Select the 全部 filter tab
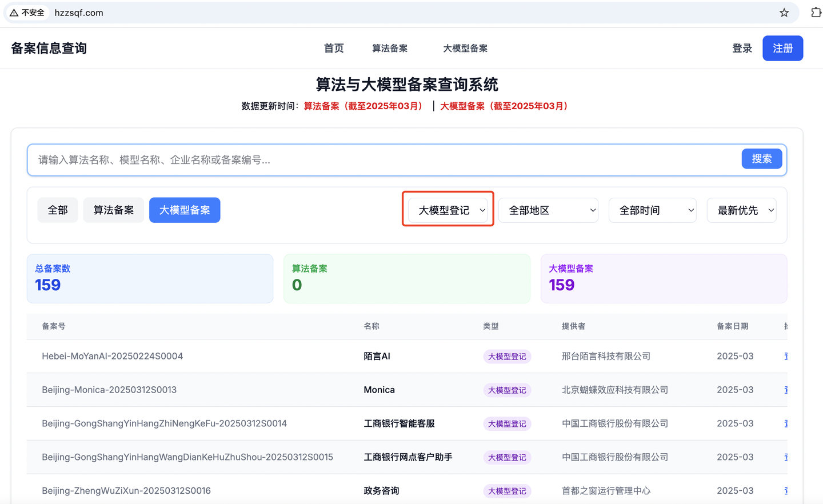Viewport: 823px width, 504px height. tap(58, 210)
